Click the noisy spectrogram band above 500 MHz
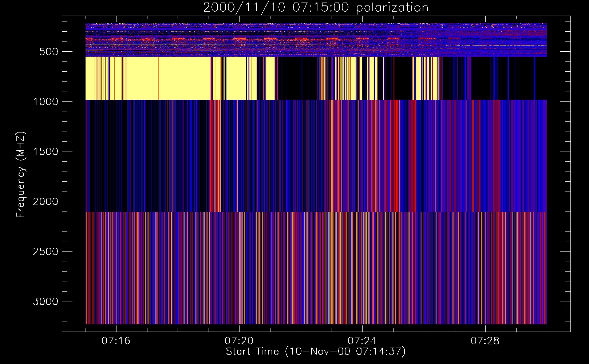 tap(316, 40)
